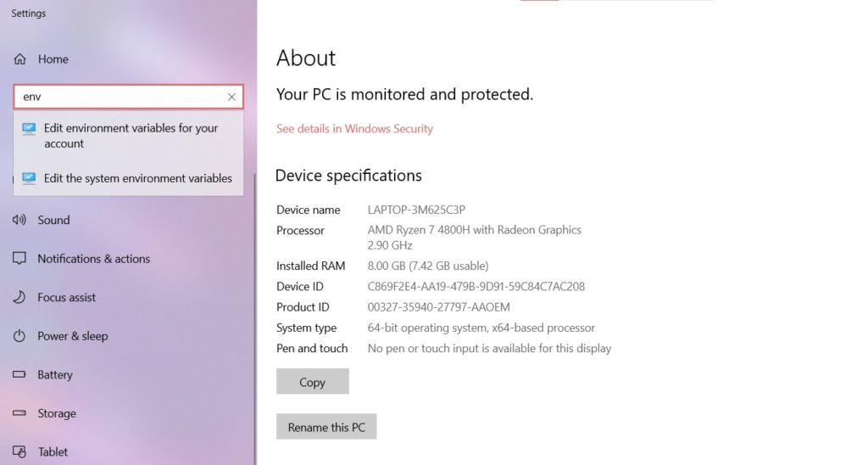Click the Storage drive icon
This screenshot has width=868, height=465.
pos(19,413)
